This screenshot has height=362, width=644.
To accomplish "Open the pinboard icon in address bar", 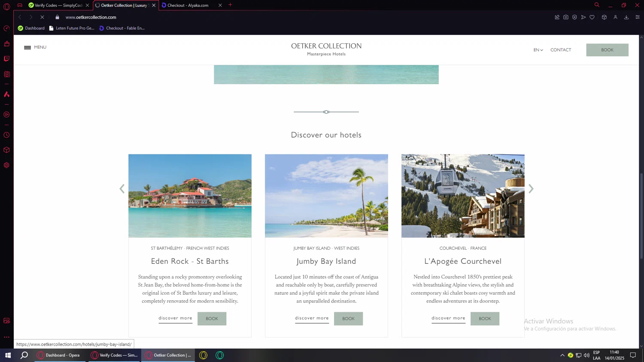I will click(x=557, y=17).
